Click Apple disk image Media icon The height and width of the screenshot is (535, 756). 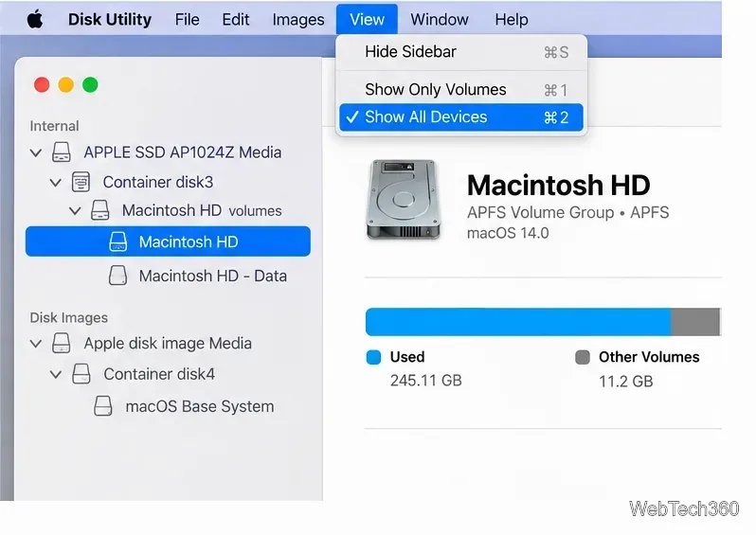click(62, 343)
